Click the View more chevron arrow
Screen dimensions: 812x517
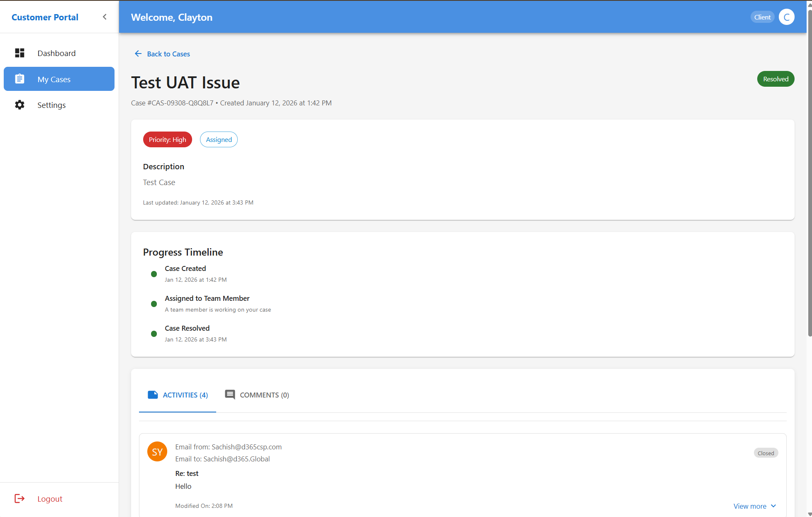pyautogui.click(x=773, y=506)
